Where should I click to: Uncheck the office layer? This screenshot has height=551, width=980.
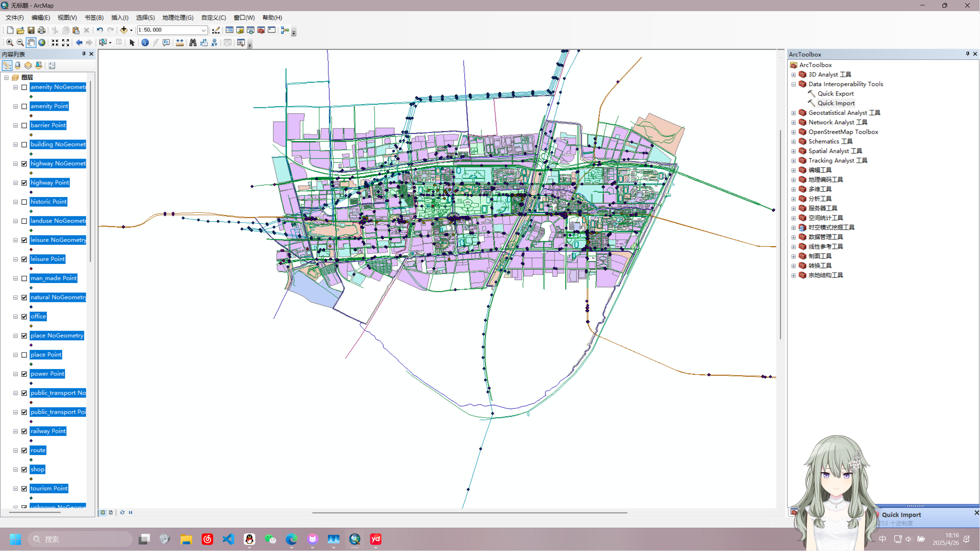tap(24, 317)
